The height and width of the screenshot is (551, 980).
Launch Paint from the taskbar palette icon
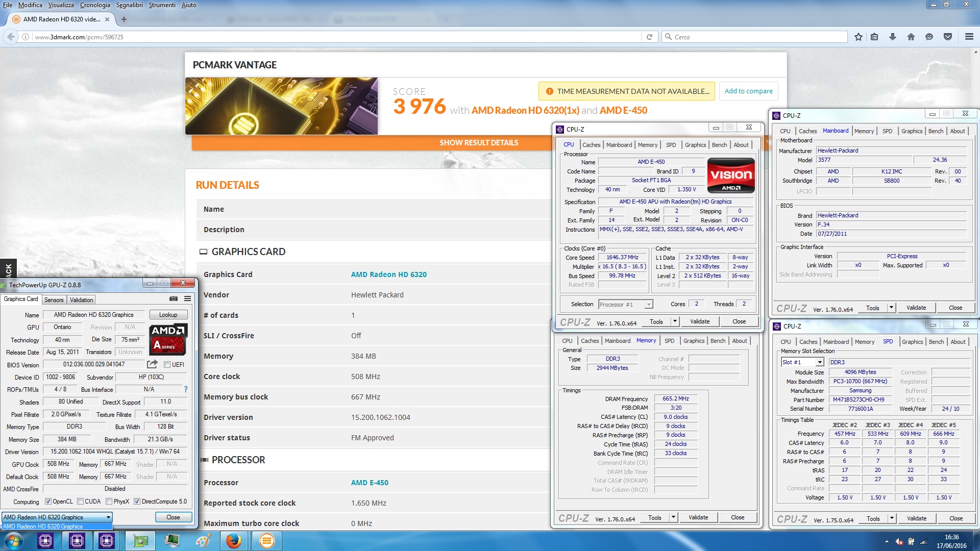click(x=203, y=541)
